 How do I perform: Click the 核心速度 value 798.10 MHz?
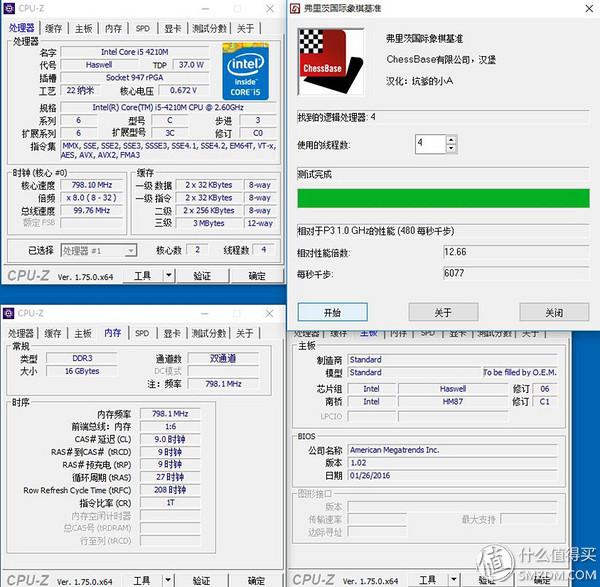pos(92,185)
